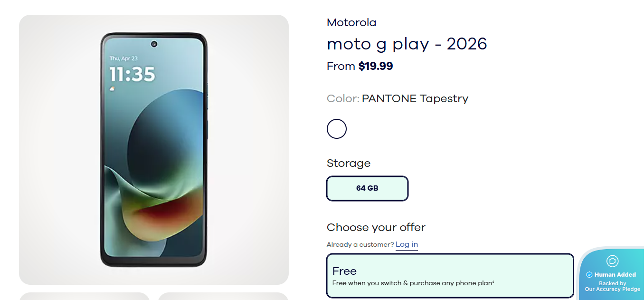
Task: Open footnote 1 after 'any phone plan'
Action: click(x=493, y=282)
